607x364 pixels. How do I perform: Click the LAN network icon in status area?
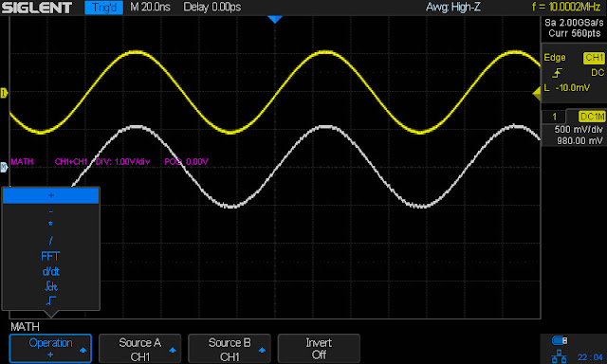point(559,356)
